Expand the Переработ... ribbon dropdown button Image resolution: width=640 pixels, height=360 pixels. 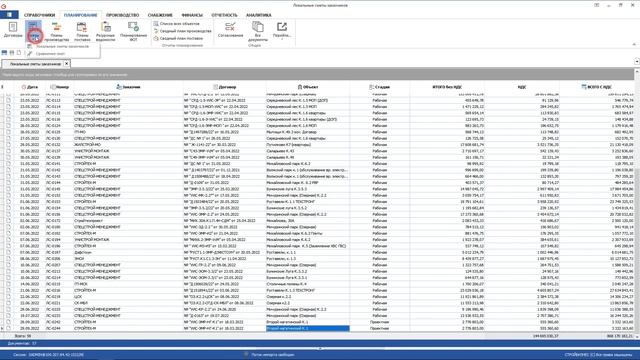tap(282, 31)
